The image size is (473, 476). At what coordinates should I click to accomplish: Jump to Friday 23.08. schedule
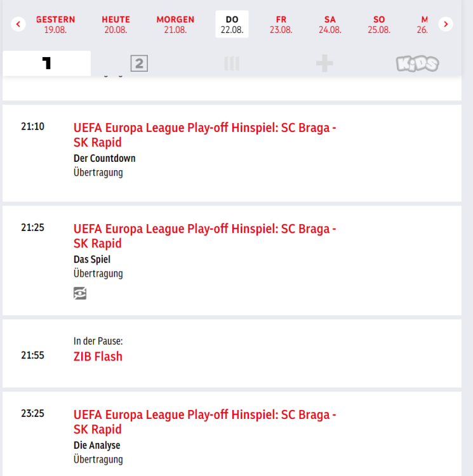point(281,24)
